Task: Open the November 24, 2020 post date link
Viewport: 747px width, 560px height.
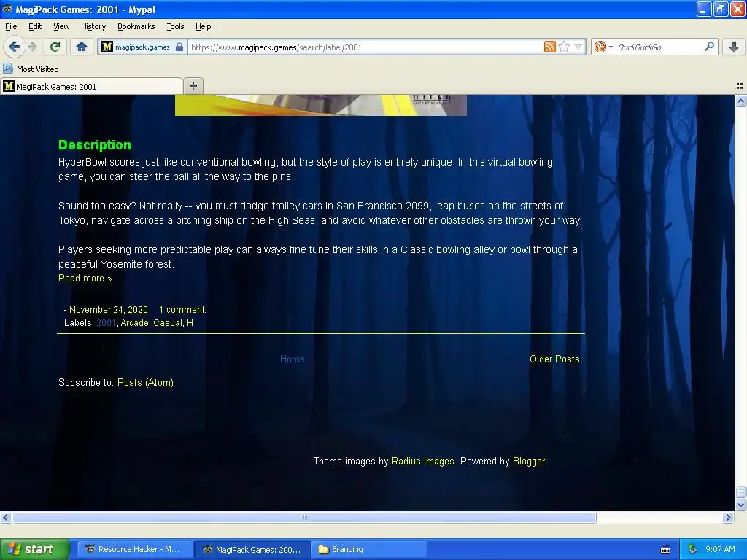Action: pyautogui.click(x=109, y=309)
